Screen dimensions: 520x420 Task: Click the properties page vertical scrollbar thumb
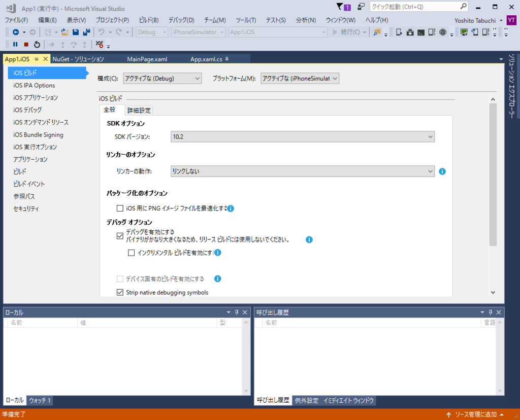coord(493,174)
